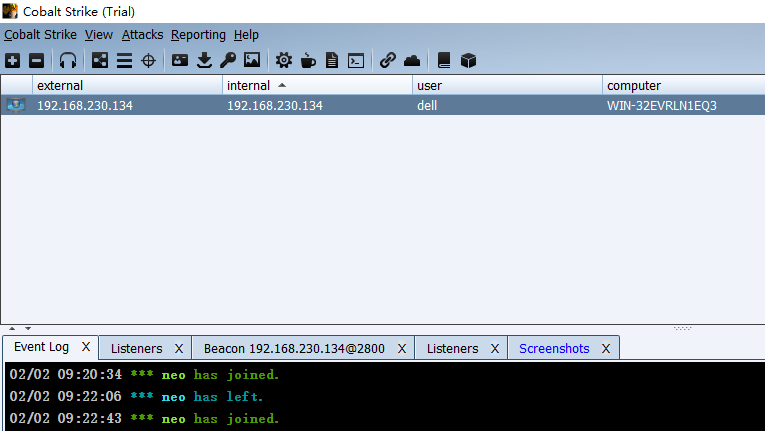Close the Event Log tab
Screen dimensions: 765x431
pyautogui.click(x=86, y=347)
